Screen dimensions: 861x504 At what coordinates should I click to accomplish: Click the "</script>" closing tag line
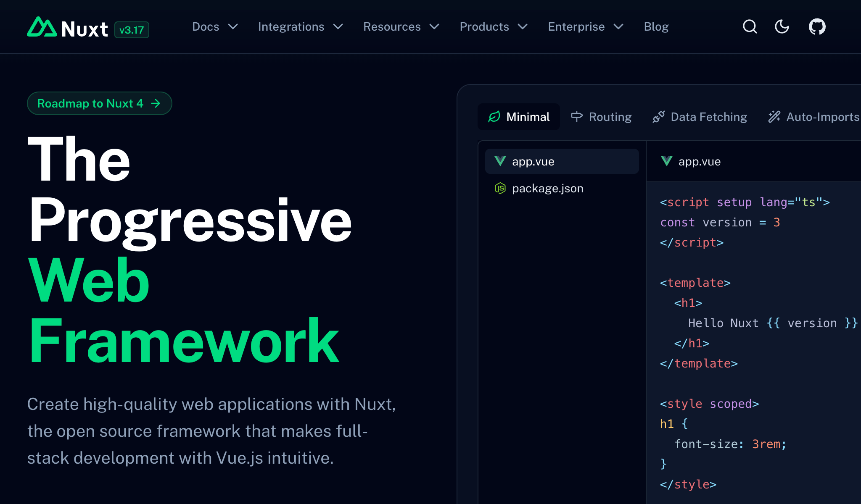pyautogui.click(x=692, y=243)
